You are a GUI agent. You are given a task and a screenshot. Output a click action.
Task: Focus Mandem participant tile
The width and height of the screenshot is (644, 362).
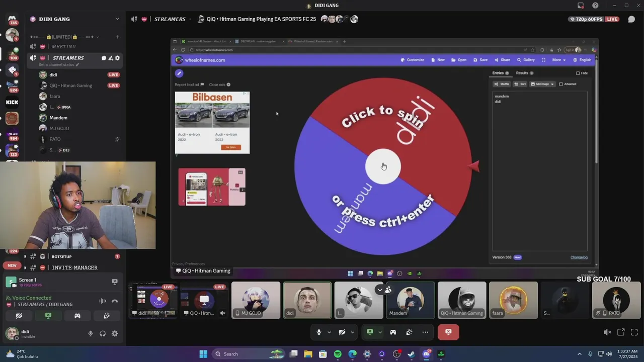[410, 300]
